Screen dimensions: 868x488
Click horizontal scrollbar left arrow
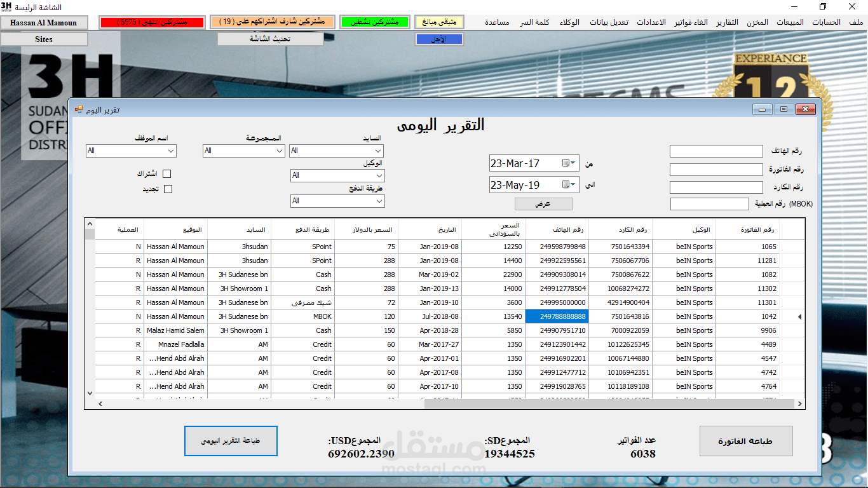pyautogui.click(x=100, y=403)
